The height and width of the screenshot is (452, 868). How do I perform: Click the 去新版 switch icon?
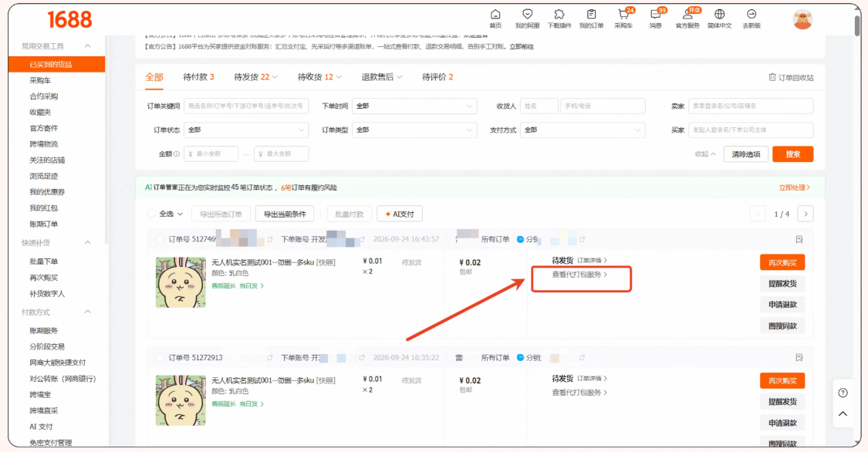tap(751, 15)
